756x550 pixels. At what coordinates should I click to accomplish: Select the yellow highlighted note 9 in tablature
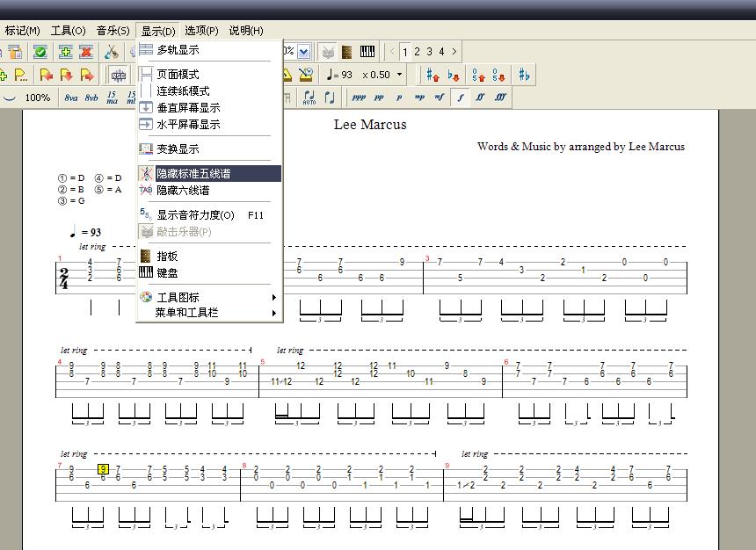tap(103, 469)
